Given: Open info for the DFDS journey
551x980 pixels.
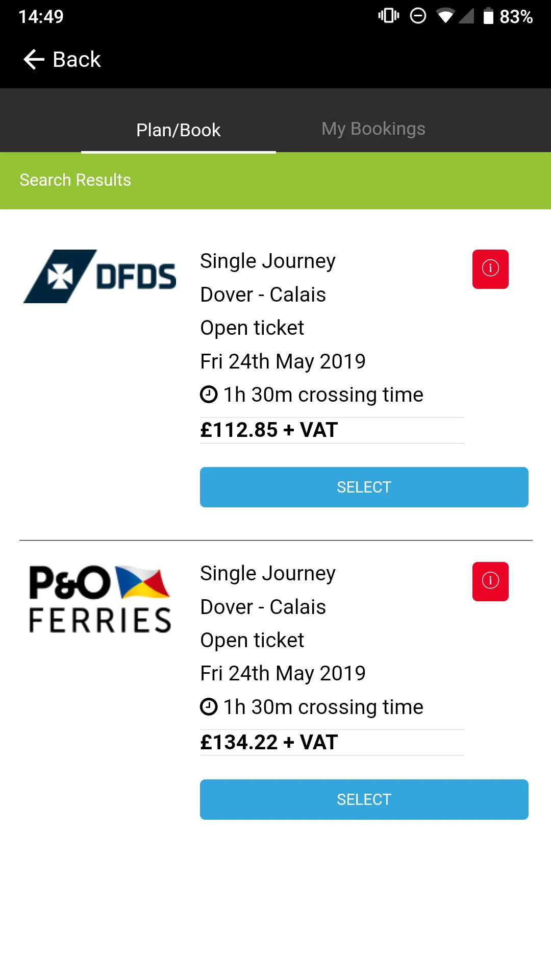Looking at the screenshot, I should 490,269.
